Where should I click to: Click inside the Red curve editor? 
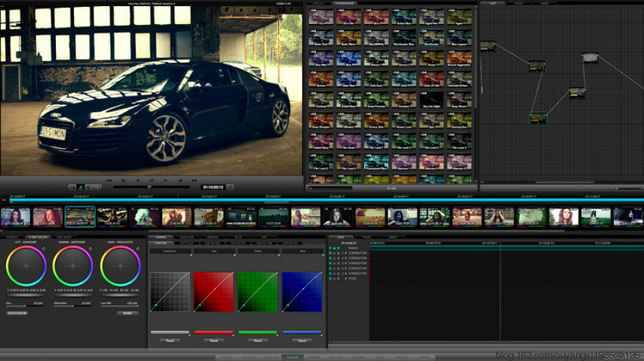pos(214,292)
